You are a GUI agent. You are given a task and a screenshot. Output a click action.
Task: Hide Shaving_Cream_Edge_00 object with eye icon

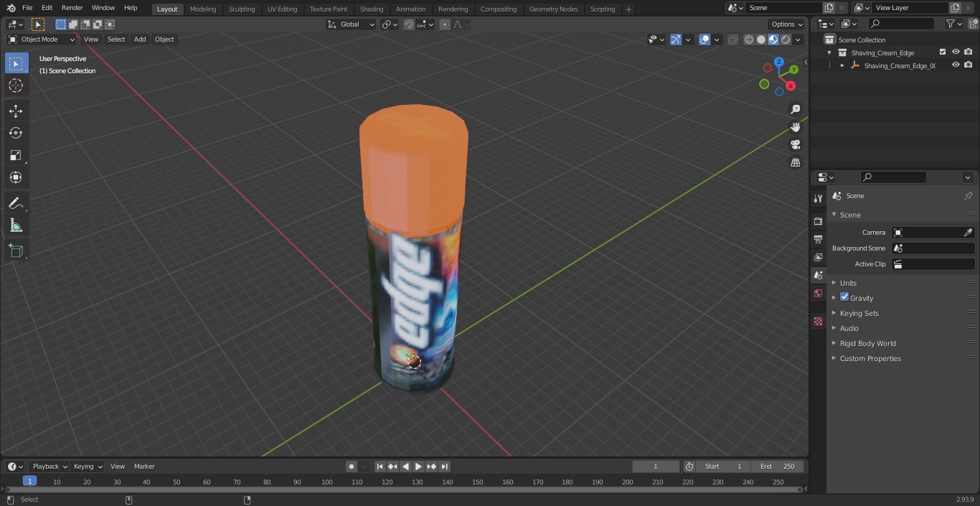pos(956,65)
